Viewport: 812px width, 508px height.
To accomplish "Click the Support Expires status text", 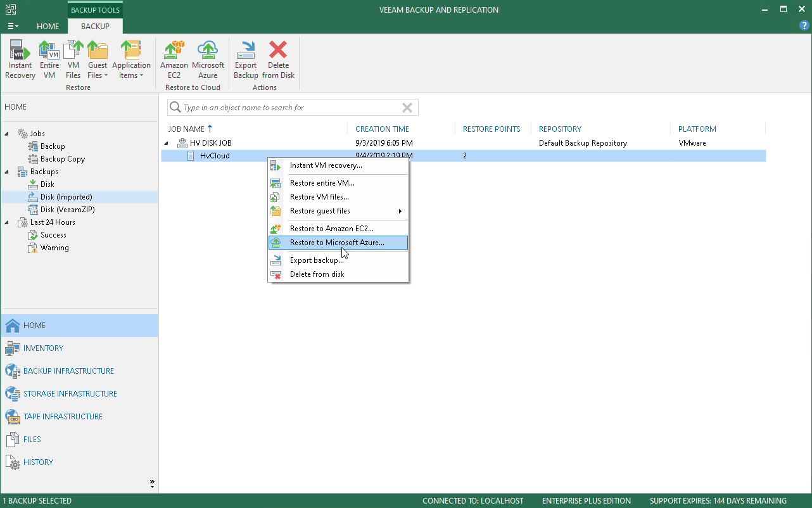I will pyautogui.click(x=718, y=501).
